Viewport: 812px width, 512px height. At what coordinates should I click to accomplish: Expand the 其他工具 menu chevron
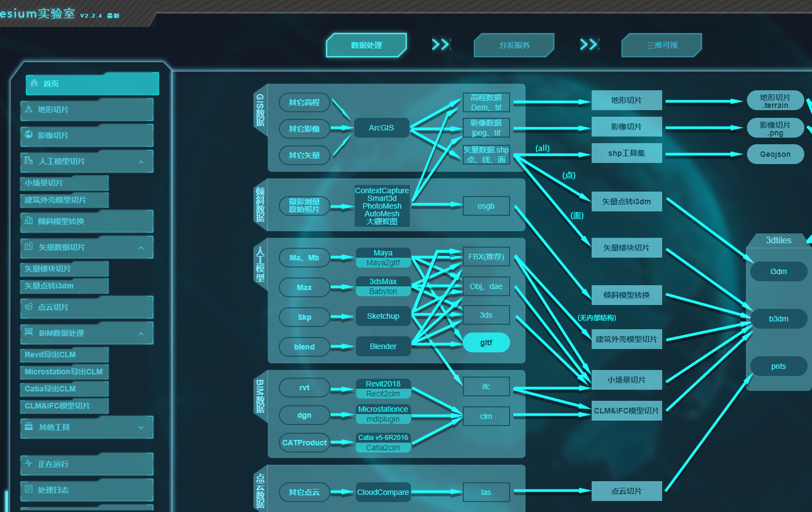[x=141, y=428]
